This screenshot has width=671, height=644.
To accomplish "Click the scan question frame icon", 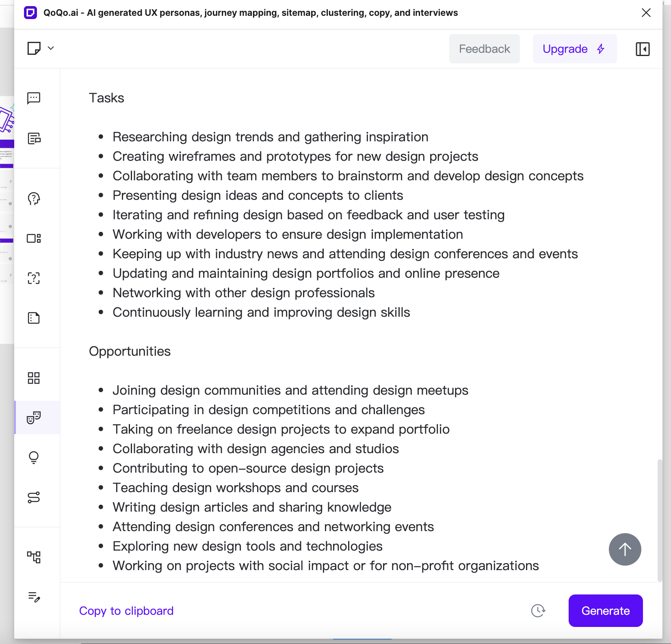I will [x=34, y=278].
